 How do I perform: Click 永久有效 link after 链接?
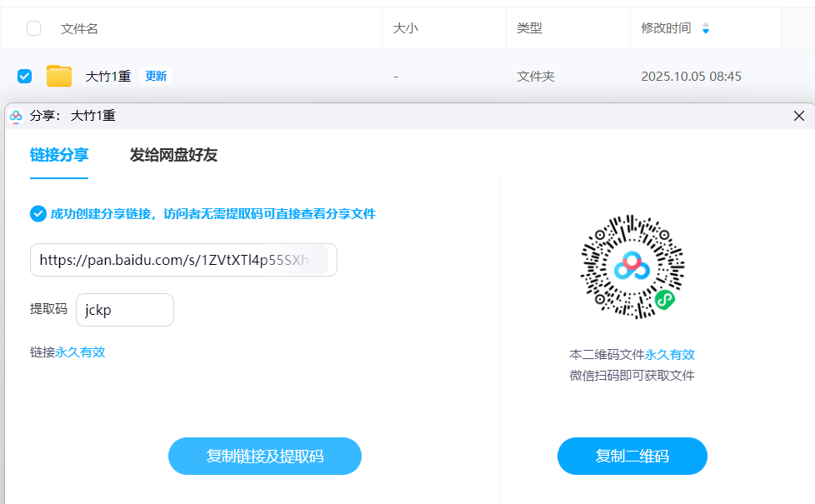[80, 352]
